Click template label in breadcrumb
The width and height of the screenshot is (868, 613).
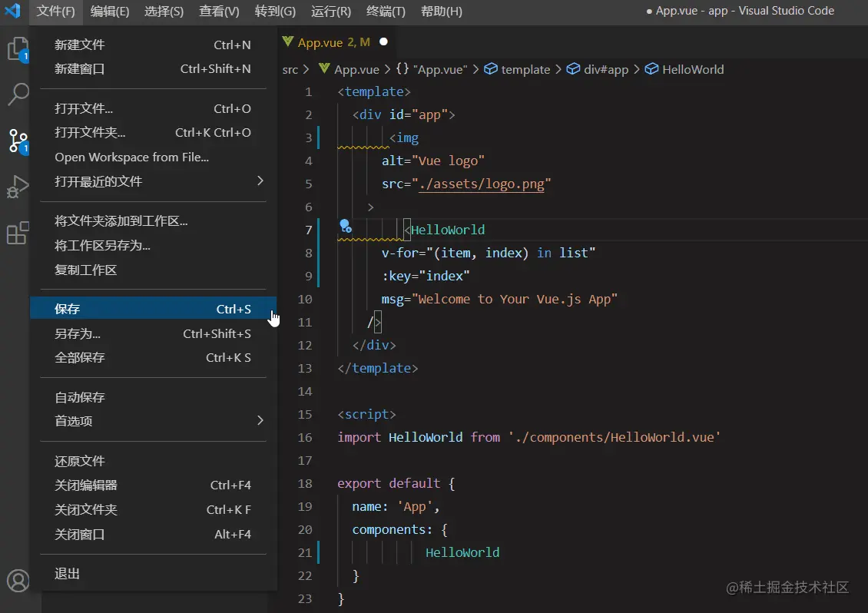(525, 69)
